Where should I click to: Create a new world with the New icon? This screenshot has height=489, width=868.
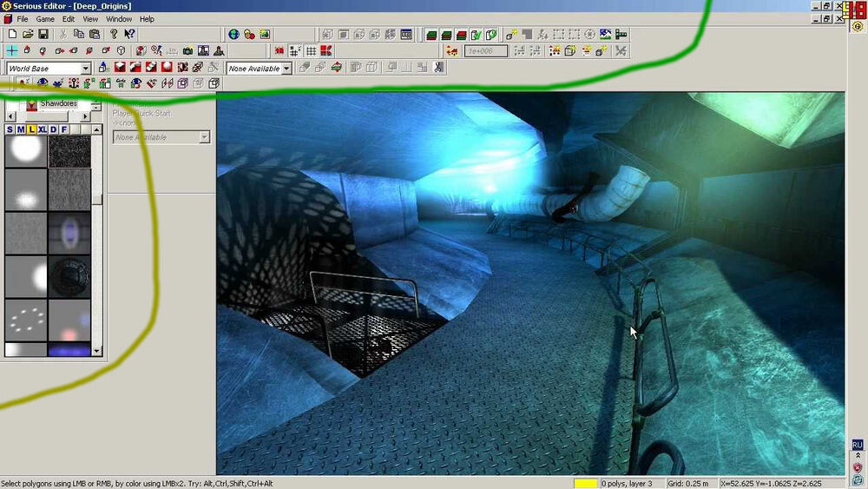coord(11,35)
